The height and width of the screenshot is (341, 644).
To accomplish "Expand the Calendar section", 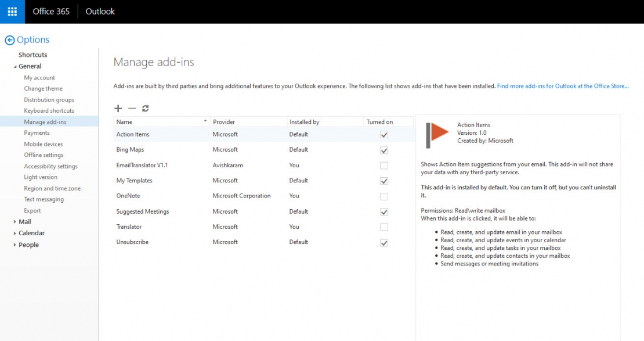I will 15,233.
